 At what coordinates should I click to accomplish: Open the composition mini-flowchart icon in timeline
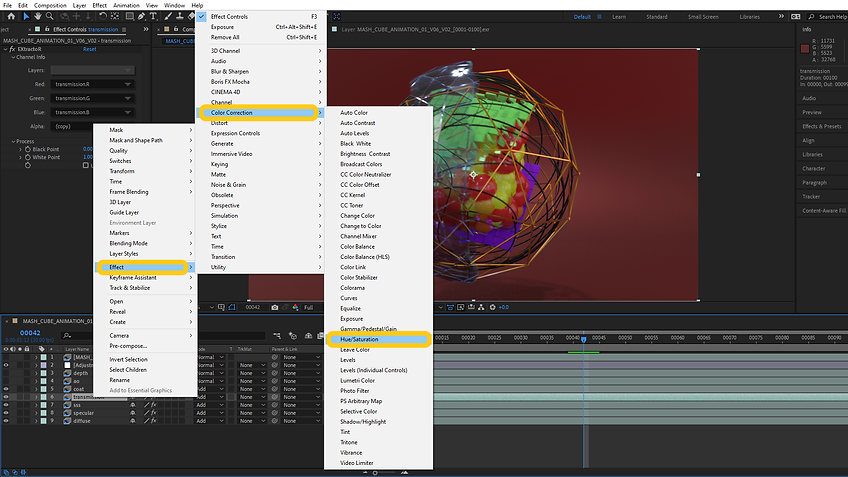(x=277, y=336)
